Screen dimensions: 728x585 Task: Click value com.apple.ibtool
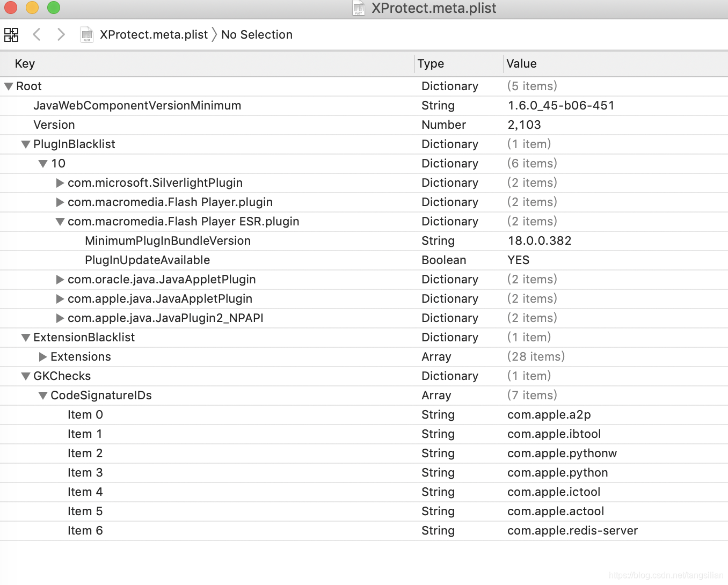pyautogui.click(x=554, y=434)
